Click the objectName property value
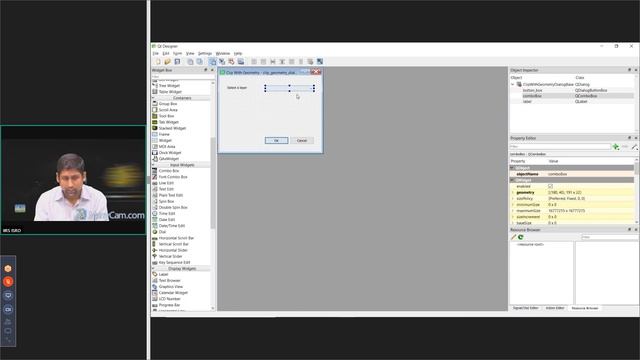The width and height of the screenshot is (640, 360). click(x=591, y=174)
